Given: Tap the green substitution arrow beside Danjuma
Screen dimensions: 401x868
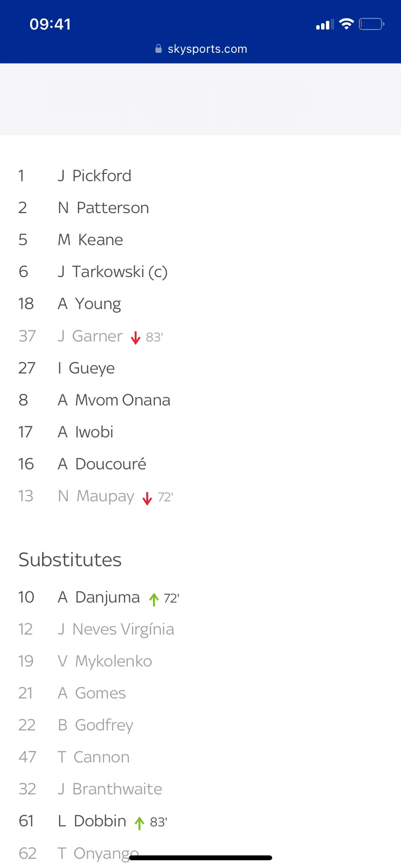Looking at the screenshot, I should pos(154,599).
